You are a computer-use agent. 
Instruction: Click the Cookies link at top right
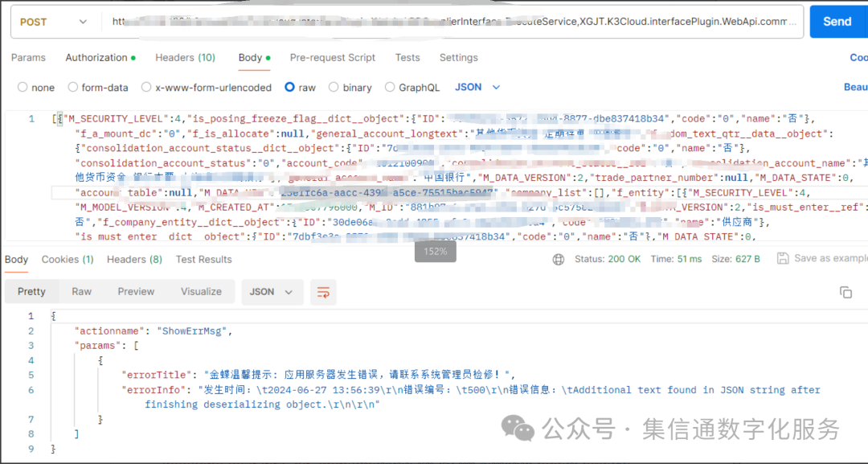tap(858, 58)
